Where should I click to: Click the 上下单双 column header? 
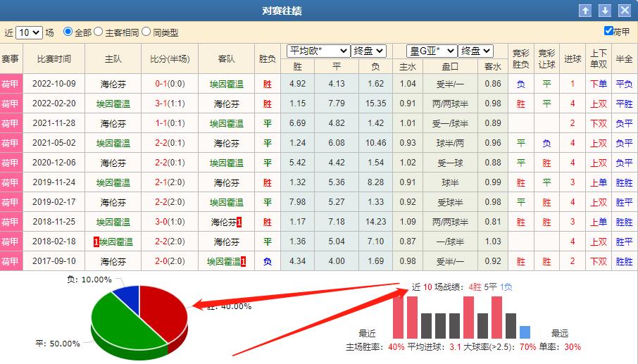pos(599,59)
